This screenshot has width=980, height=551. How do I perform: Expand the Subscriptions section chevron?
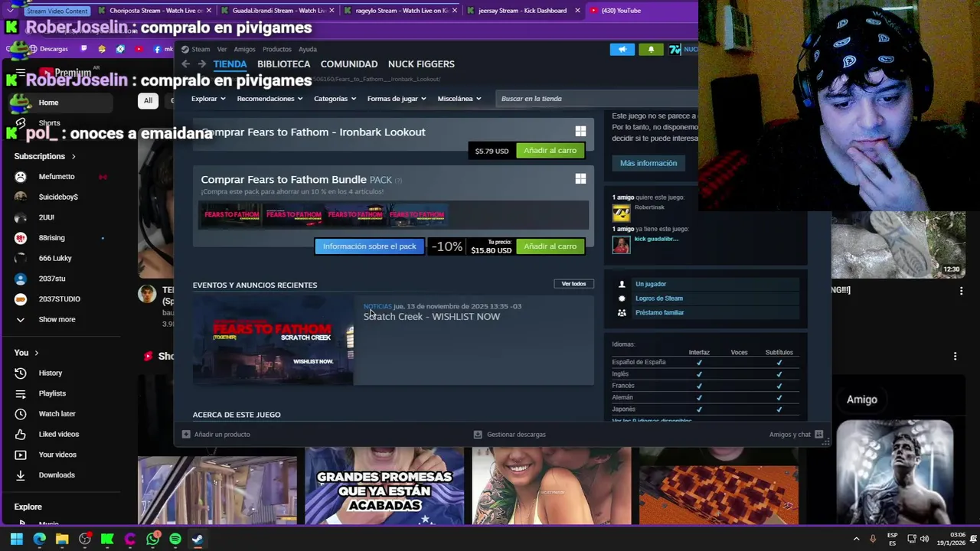73,157
